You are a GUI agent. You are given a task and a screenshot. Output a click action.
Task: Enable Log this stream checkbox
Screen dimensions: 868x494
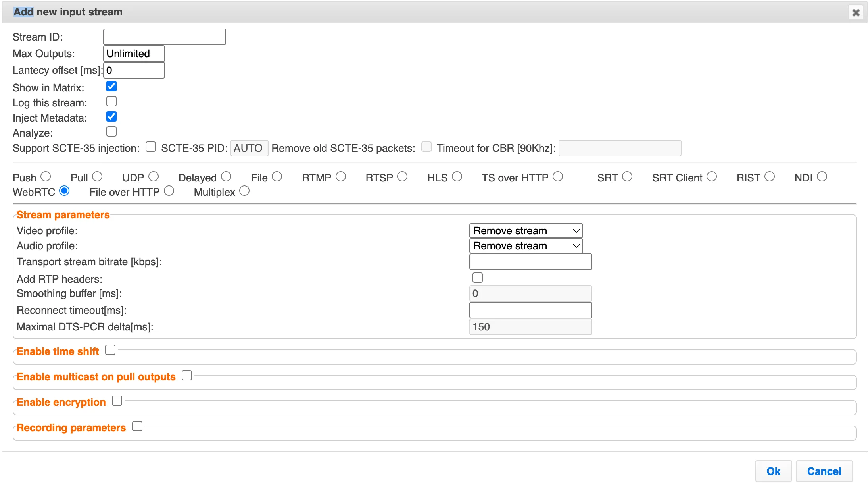coord(111,101)
